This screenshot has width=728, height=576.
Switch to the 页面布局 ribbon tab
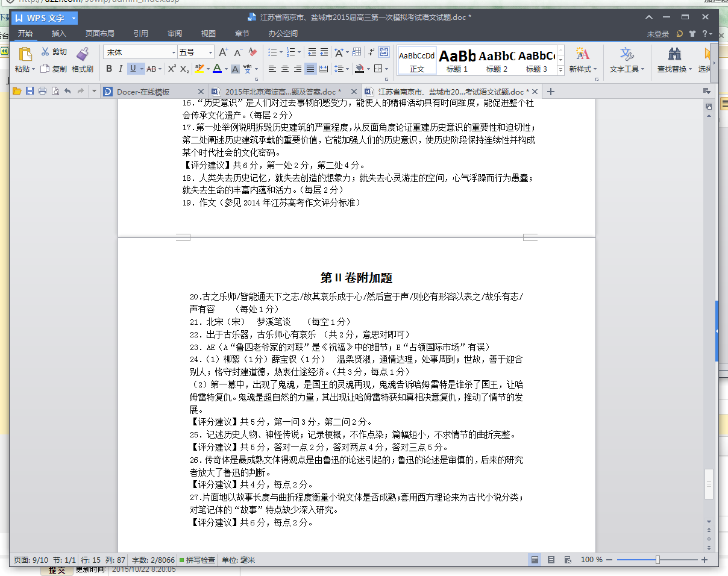100,34
